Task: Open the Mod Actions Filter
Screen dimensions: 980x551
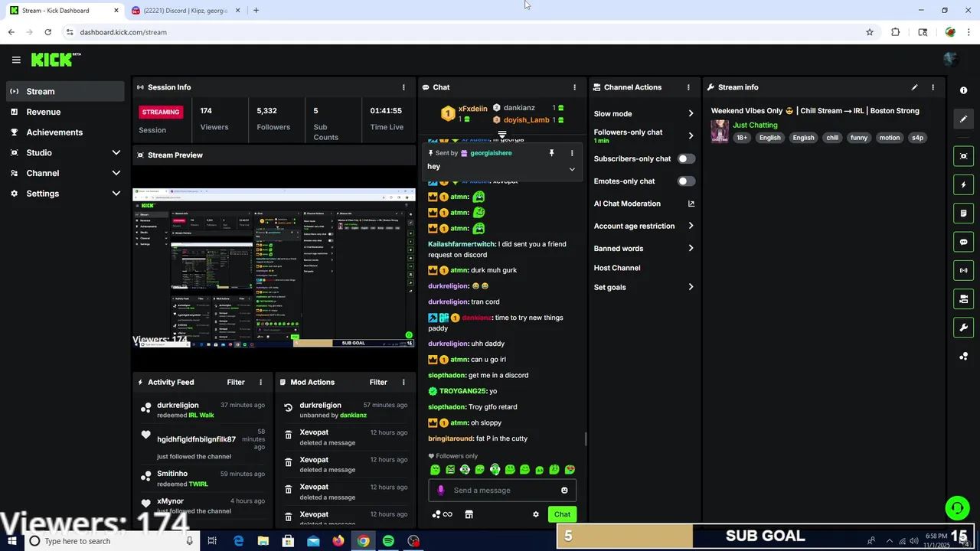Action: click(378, 382)
